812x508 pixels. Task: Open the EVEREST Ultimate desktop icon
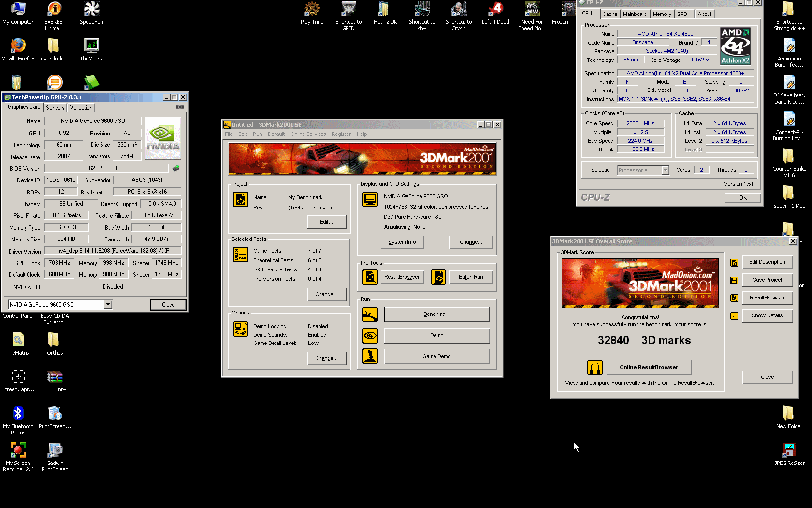point(55,15)
